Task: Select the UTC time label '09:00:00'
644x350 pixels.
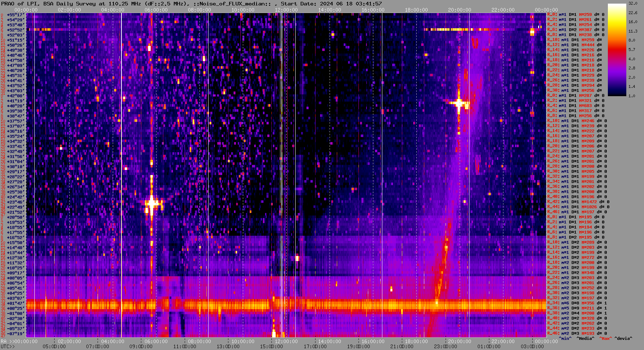Action: [141, 346]
